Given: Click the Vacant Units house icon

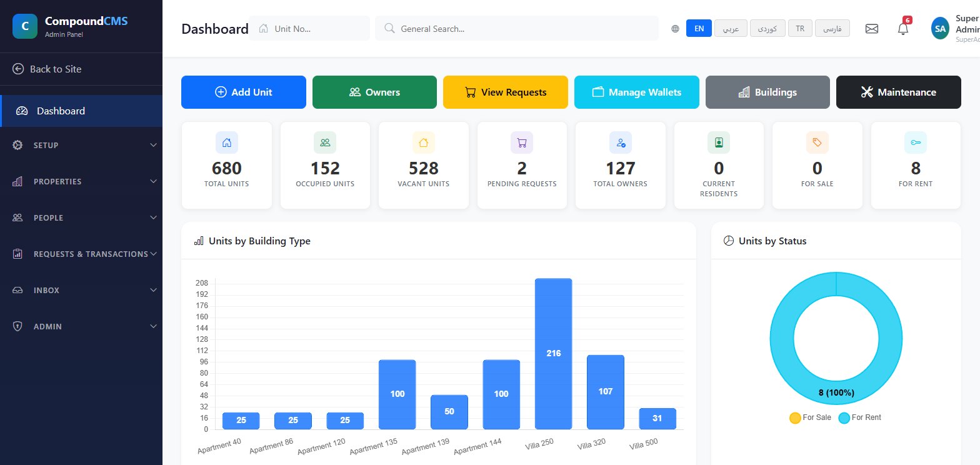Looking at the screenshot, I should 424,142.
